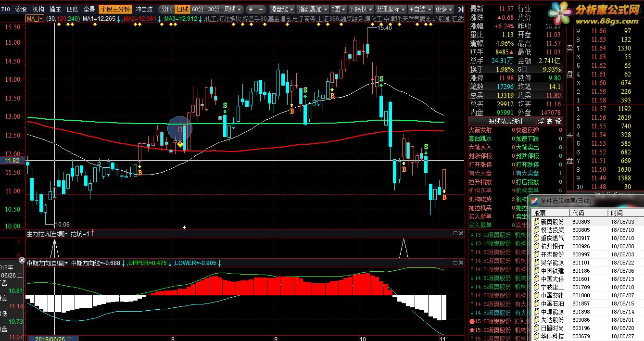Open the 周线 period dropdown
Viewport: 644px width, 341px height.
tap(233, 9)
